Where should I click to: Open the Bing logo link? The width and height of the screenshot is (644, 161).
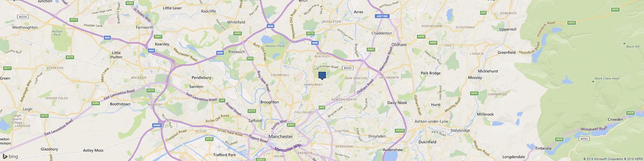pos(11,156)
